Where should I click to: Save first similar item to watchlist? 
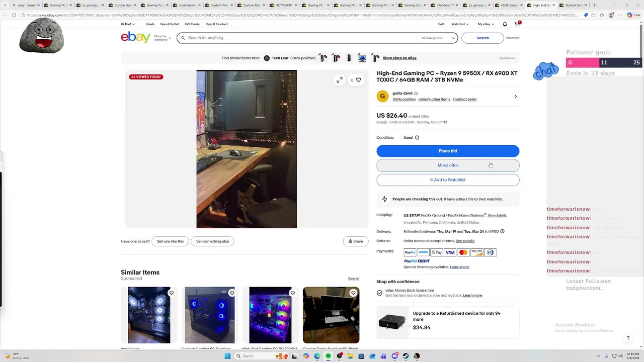(x=171, y=293)
